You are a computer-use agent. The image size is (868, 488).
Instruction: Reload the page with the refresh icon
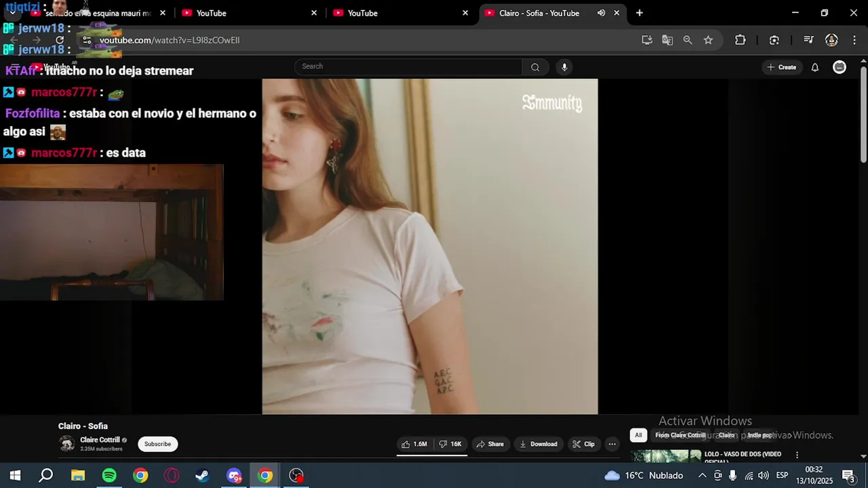pos(60,40)
